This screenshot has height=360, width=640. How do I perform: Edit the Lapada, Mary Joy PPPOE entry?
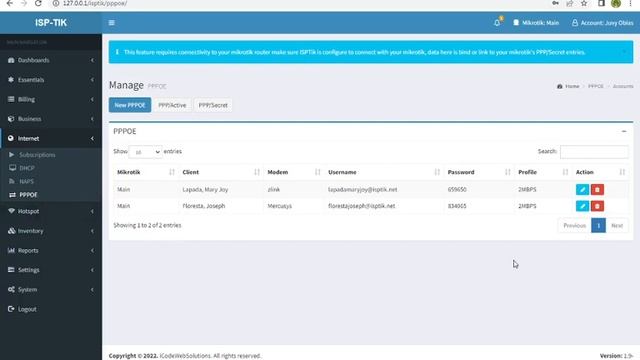pyautogui.click(x=582, y=189)
